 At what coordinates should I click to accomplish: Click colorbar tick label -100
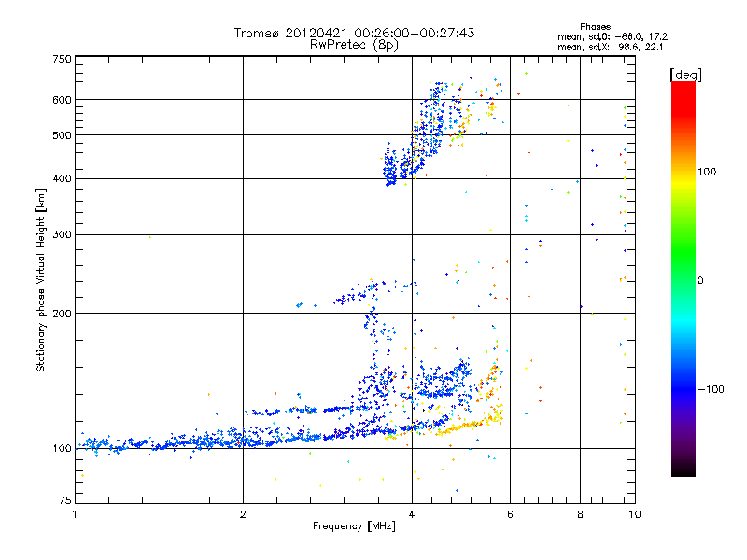tap(711, 389)
